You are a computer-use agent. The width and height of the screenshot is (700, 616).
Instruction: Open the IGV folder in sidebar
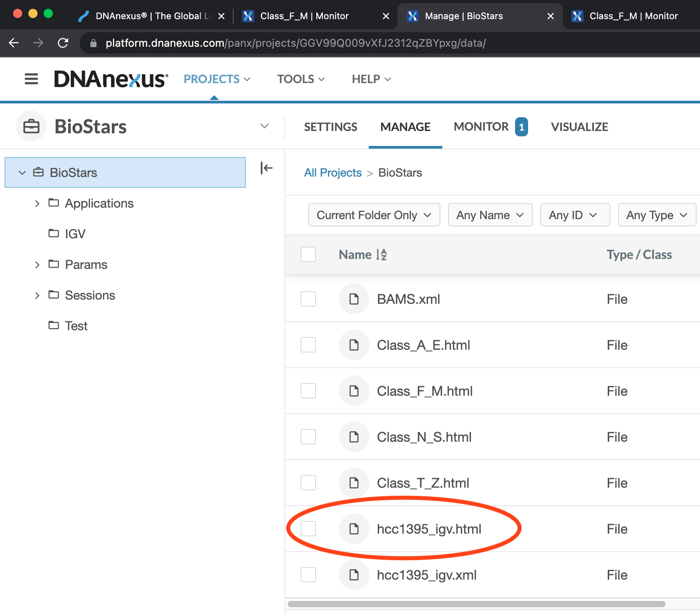pyautogui.click(x=75, y=234)
